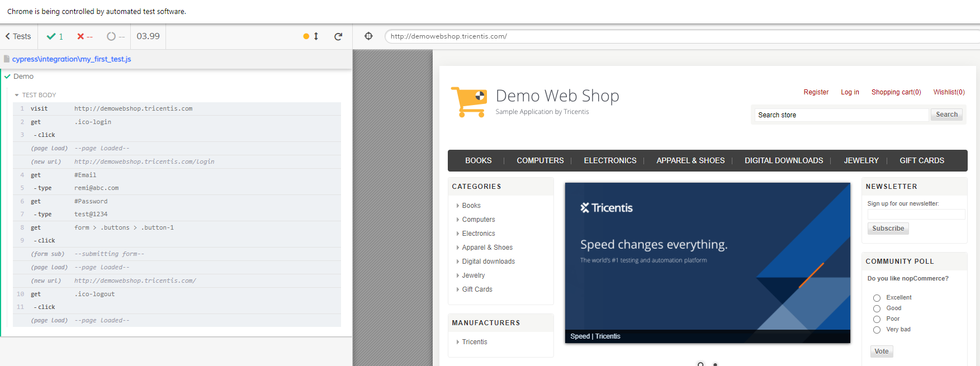The image size is (980, 366).
Task: Click the Tricentis banner slide image
Action: click(x=708, y=263)
